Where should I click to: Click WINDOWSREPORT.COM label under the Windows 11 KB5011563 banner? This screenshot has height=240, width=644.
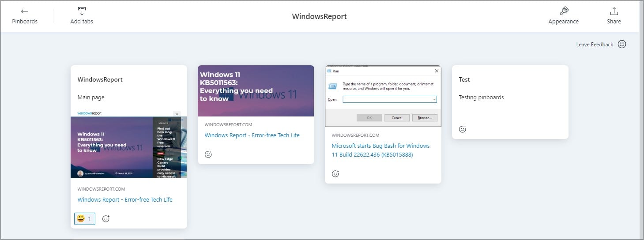(228, 125)
